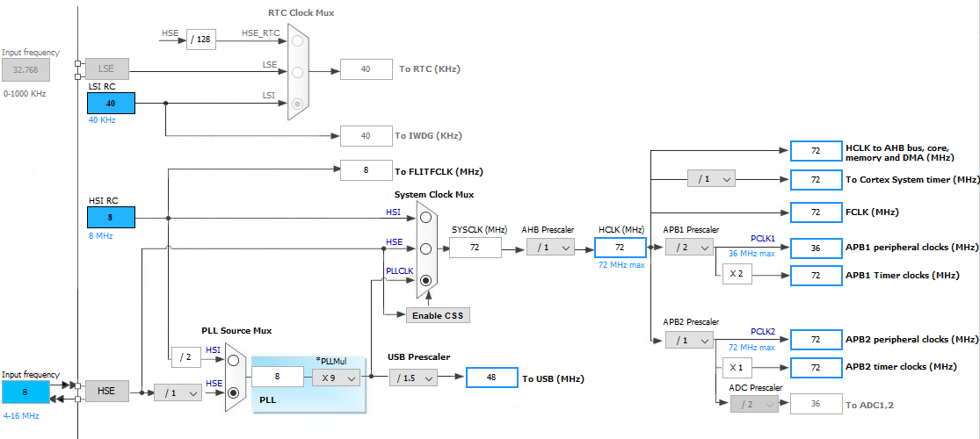This screenshot has width=980, height=439.
Task: Select PLLCLK in System Clock Mux
Action: (x=425, y=280)
